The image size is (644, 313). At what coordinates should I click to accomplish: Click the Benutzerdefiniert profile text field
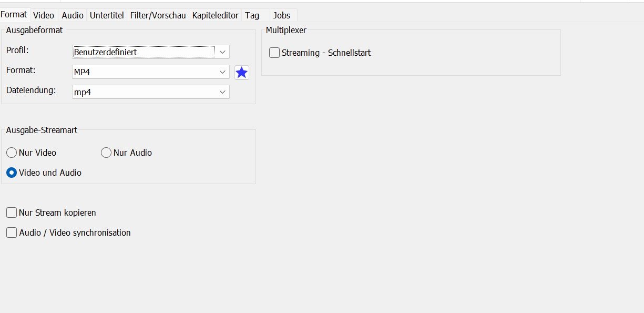(x=144, y=52)
